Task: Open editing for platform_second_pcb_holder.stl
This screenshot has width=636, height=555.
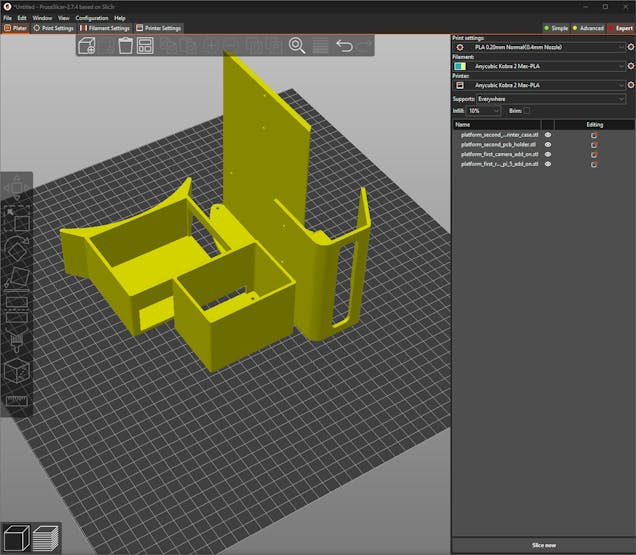Action: click(594, 145)
